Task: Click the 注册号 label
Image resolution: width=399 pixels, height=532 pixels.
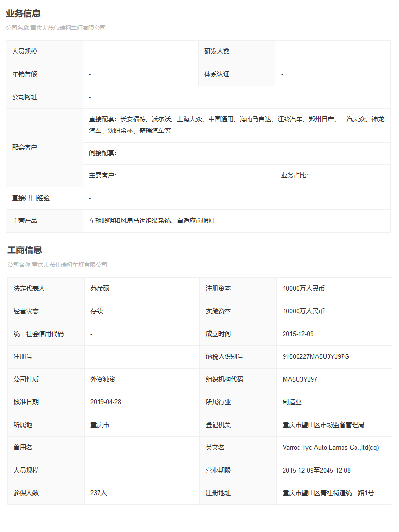Action: [x=23, y=356]
